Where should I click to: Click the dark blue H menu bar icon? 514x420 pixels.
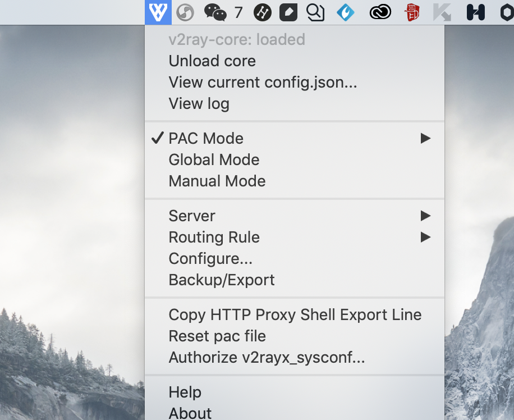[475, 12]
